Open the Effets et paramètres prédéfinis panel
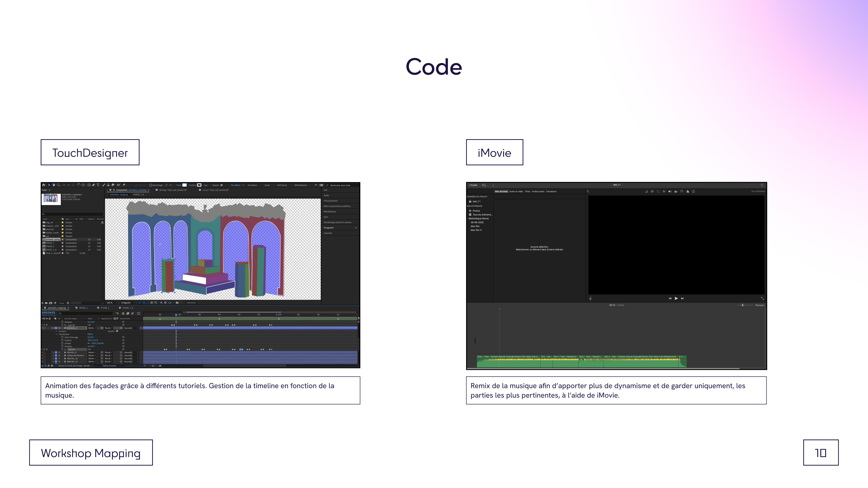Viewport: 868px width, 488px height. (337, 206)
